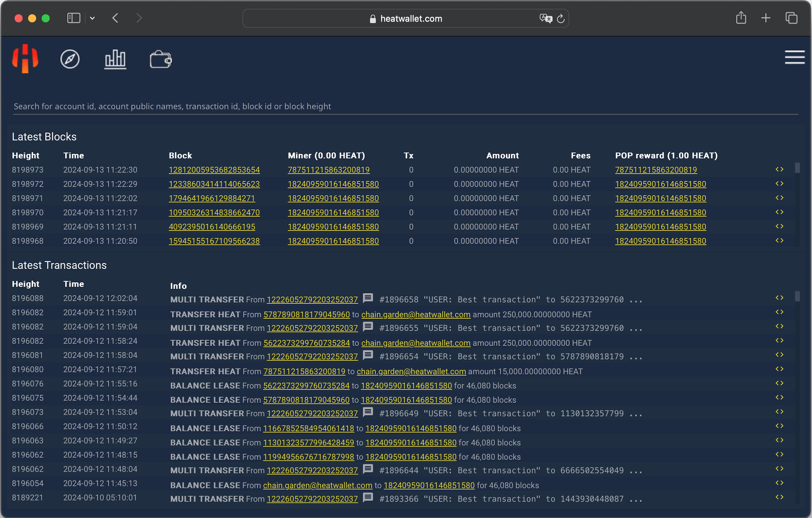Open sender 5787890818179045960 in 11:59:01 transfer
Image resolution: width=812 pixels, height=518 pixels.
tap(307, 314)
